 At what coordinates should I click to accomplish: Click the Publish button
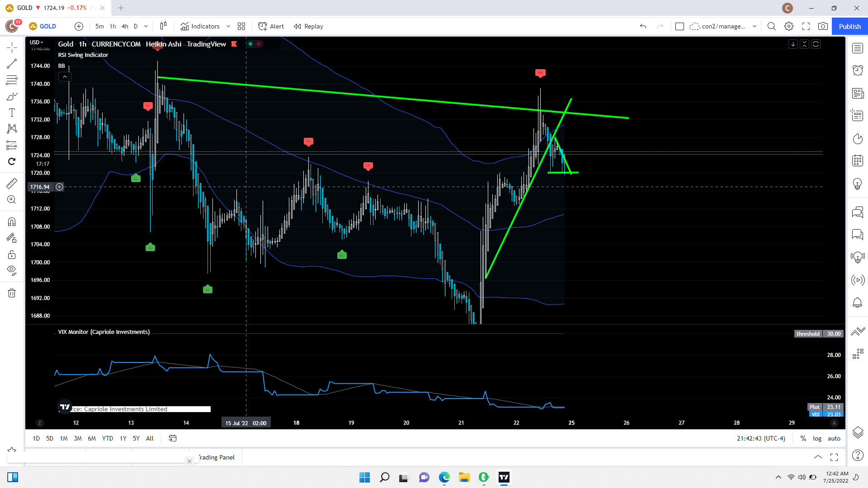click(849, 26)
